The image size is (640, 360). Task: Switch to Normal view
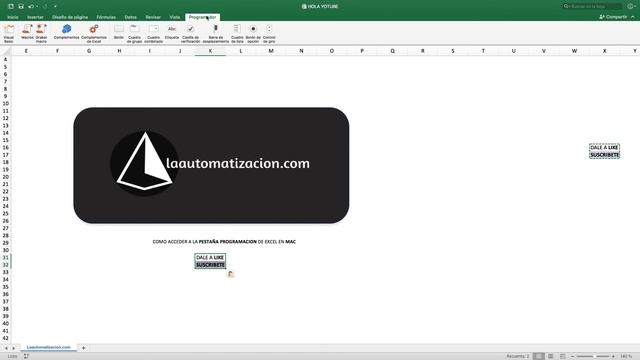coord(539,356)
